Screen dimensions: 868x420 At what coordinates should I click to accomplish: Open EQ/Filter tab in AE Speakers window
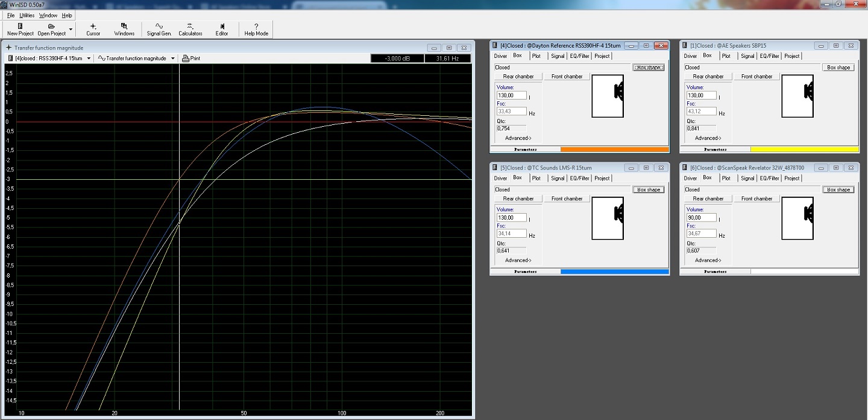click(x=770, y=56)
